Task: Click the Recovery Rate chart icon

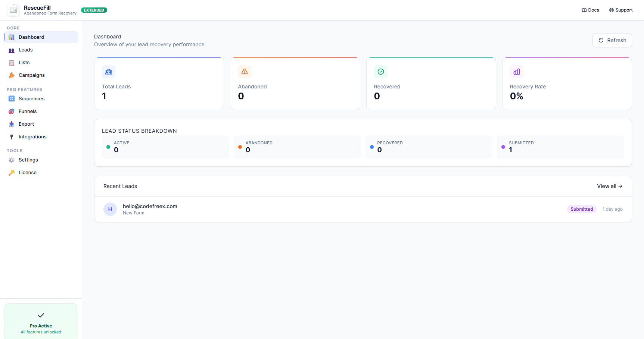Action: pyautogui.click(x=516, y=71)
